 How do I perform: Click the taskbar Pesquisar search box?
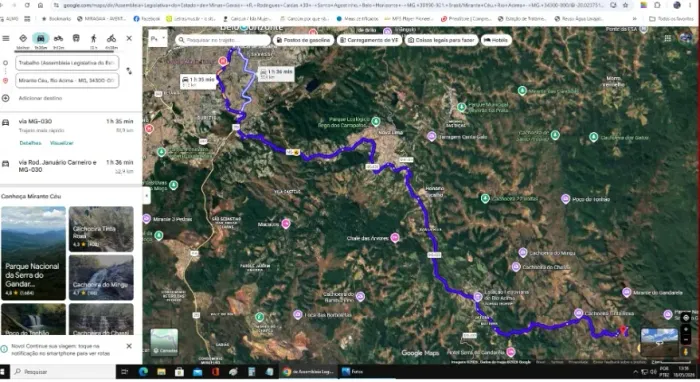click(x=62, y=372)
